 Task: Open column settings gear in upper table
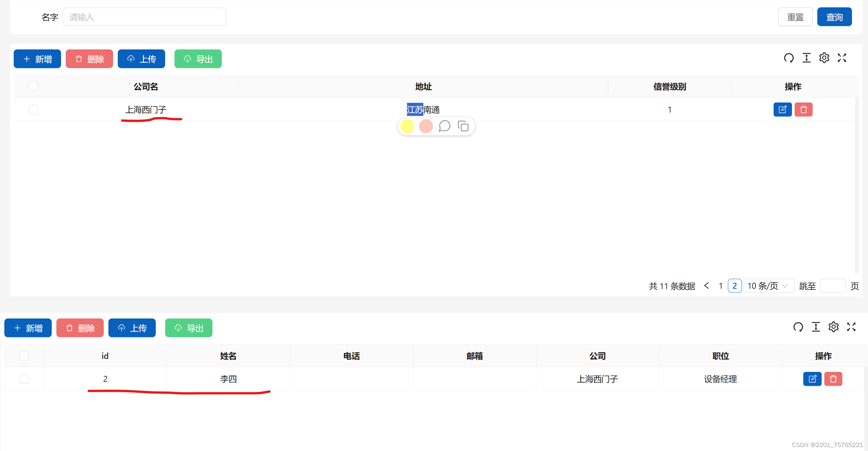point(824,58)
